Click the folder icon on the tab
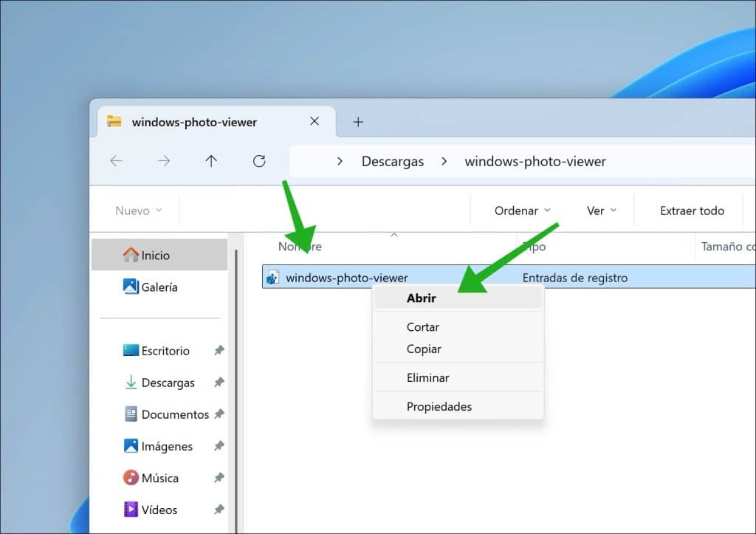 [114, 121]
